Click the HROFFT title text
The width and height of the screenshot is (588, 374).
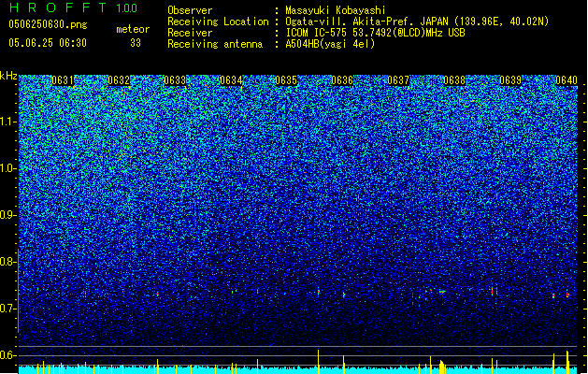pos(58,7)
